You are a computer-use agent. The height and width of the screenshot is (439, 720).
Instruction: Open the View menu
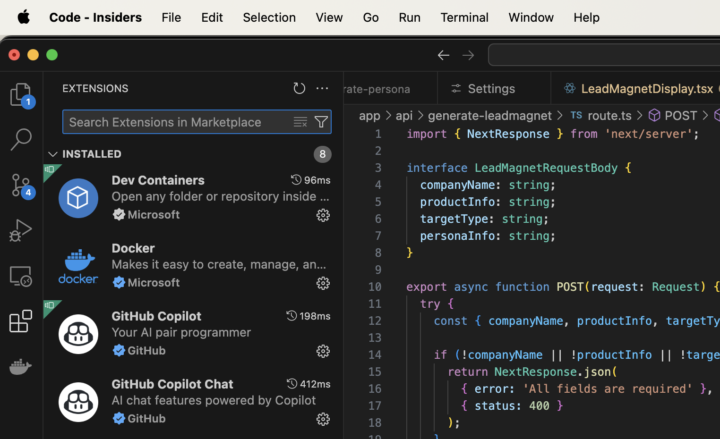pos(329,17)
